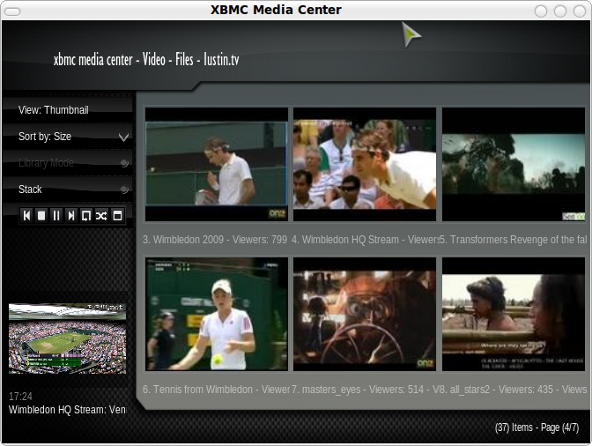Change the View: Thumbnail mode
592x446 pixels.
[x=68, y=110]
